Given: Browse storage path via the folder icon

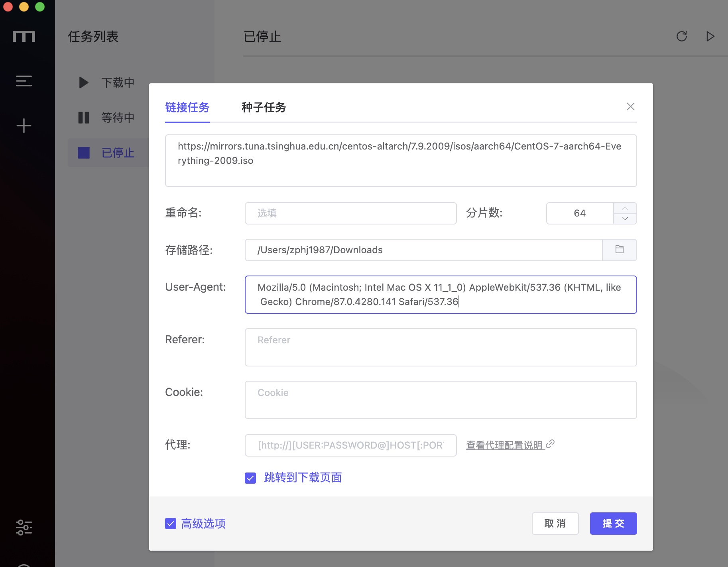Looking at the screenshot, I should [x=619, y=250].
